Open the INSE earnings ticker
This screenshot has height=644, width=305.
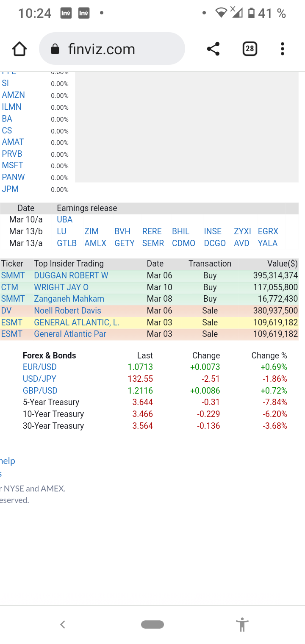[x=213, y=232]
